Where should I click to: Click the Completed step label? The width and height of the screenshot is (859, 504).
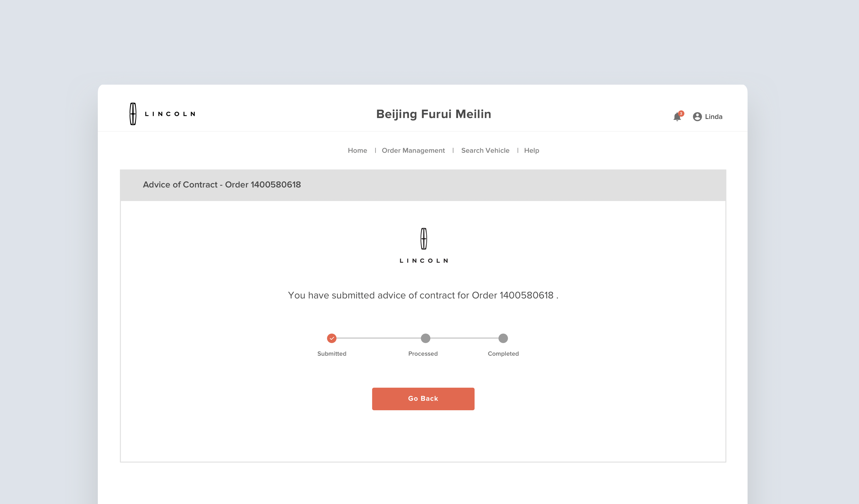(x=503, y=354)
